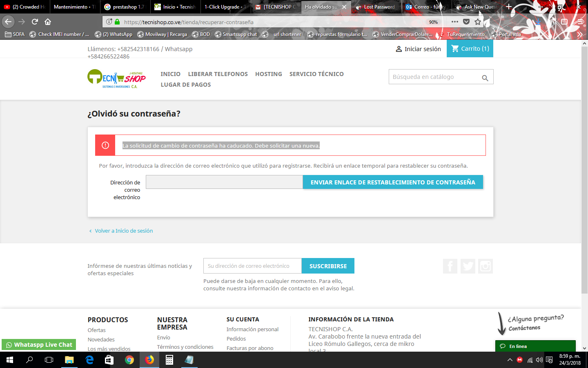Focus the 'Dirección de correo electrónico' field
The height and width of the screenshot is (368, 588).
[x=224, y=182]
